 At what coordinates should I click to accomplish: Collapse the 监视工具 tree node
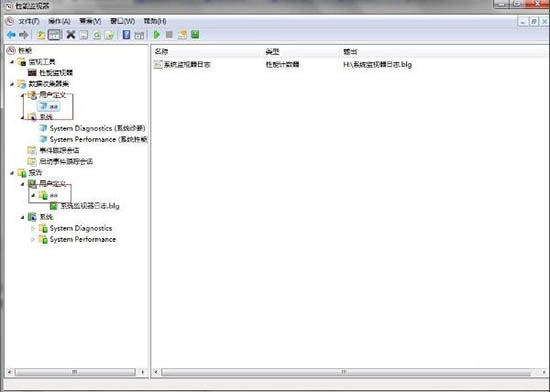point(12,62)
